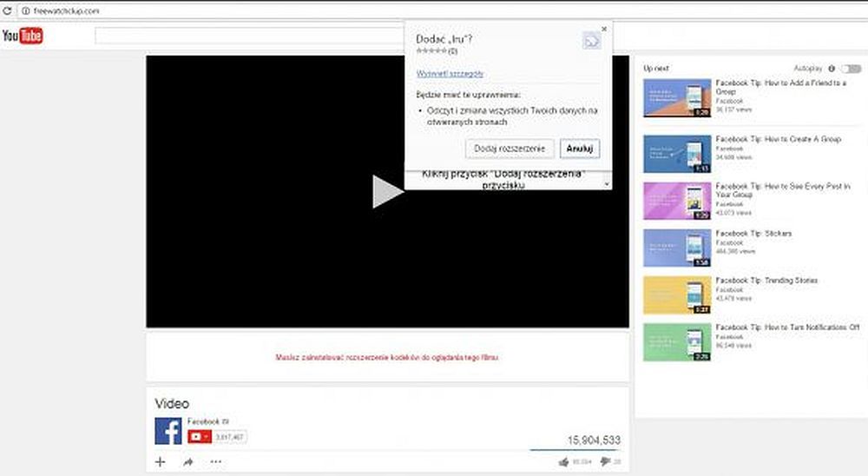Open thumbnail How to Add a Friend to a Group

[677, 98]
